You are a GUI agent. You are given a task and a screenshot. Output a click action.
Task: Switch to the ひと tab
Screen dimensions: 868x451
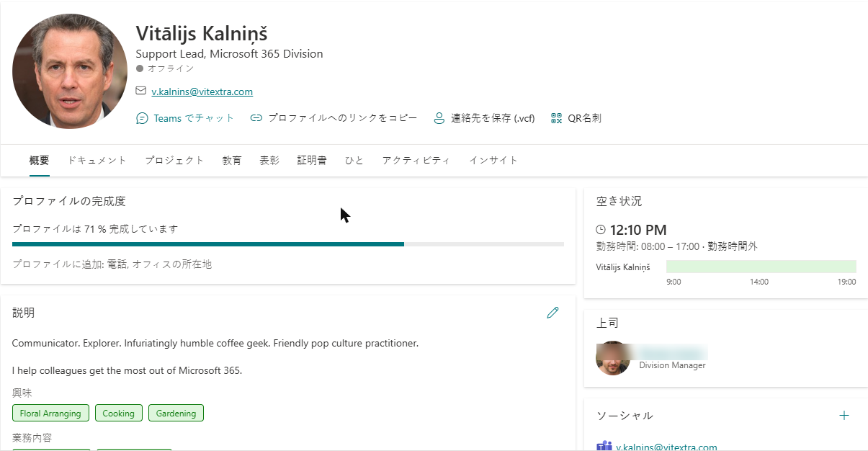pos(354,161)
